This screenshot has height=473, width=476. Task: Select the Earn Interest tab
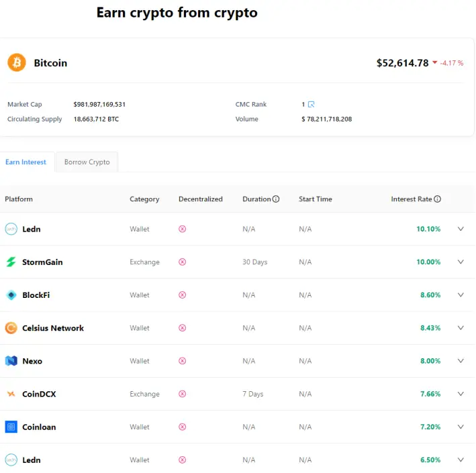click(x=26, y=162)
